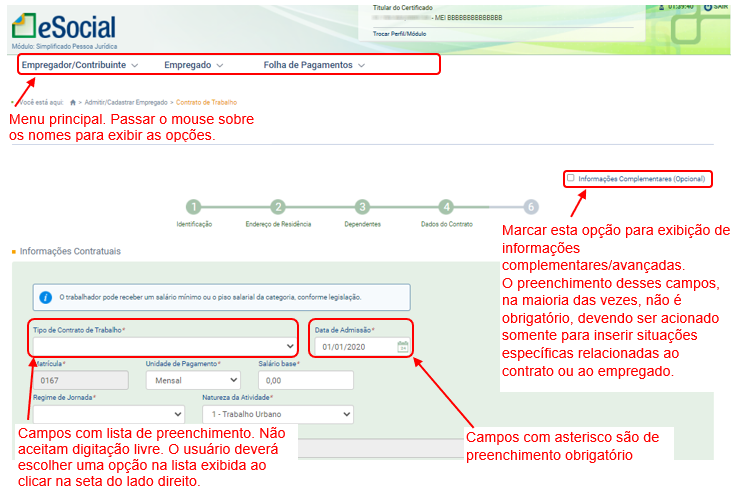Screen dimensions: 743x492
Task: Click the Identificação step label
Action: pyautogui.click(x=194, y=224)
